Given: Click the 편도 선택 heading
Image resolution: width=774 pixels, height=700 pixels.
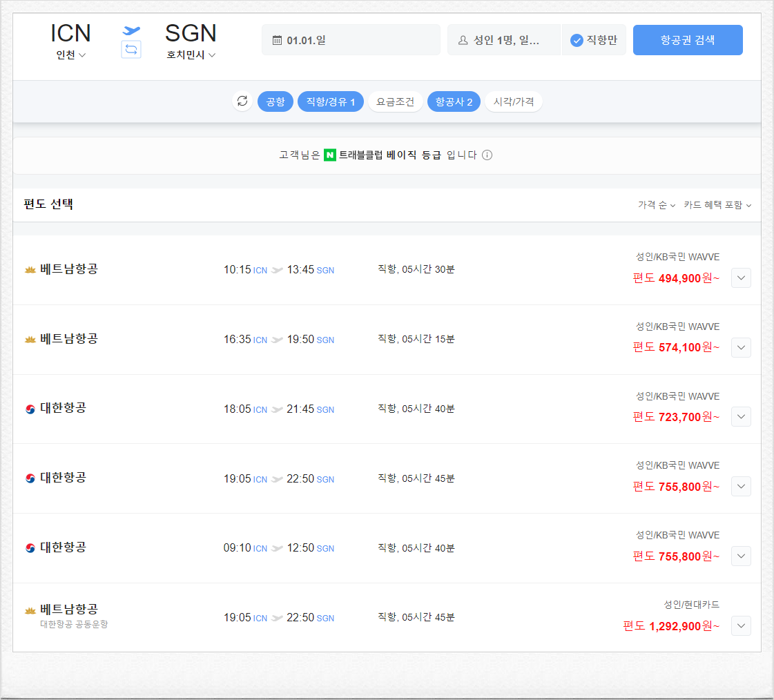Looking at the screenshot, I should [48, 204].
